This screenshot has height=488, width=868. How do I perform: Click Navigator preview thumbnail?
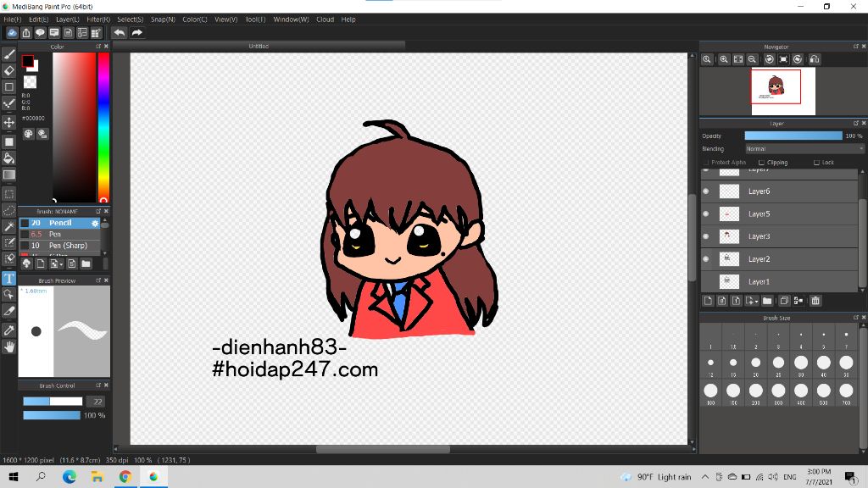tap(783, 91)
